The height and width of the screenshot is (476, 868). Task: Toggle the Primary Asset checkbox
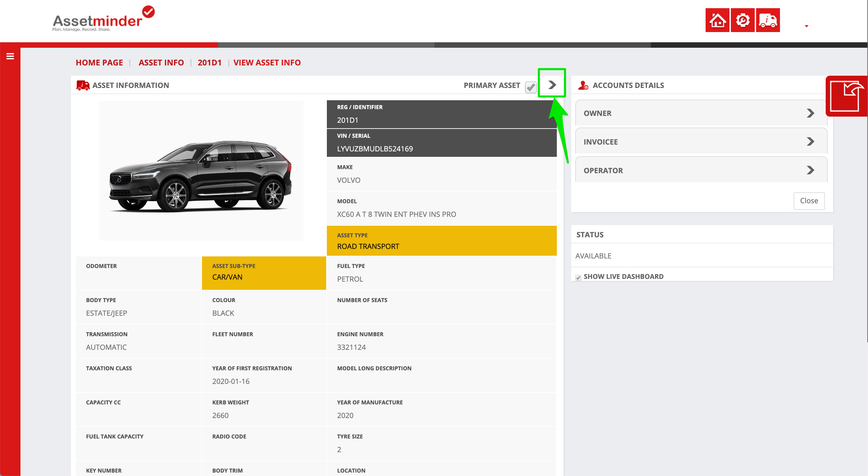coord(531,87)
